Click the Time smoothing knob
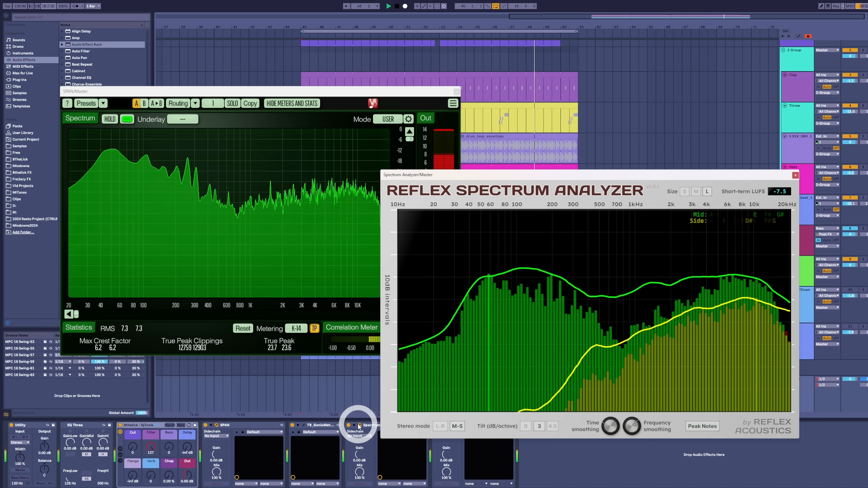868x488 pixels. (610, 426)
